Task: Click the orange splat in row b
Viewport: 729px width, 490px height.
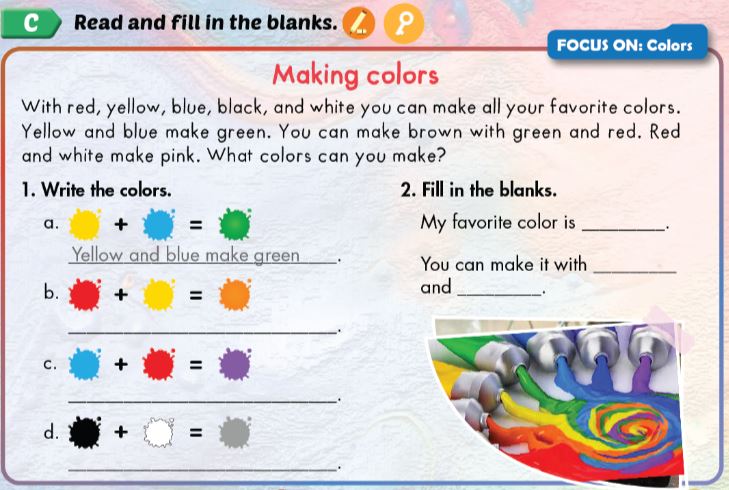Action: [x=233, y=294]
